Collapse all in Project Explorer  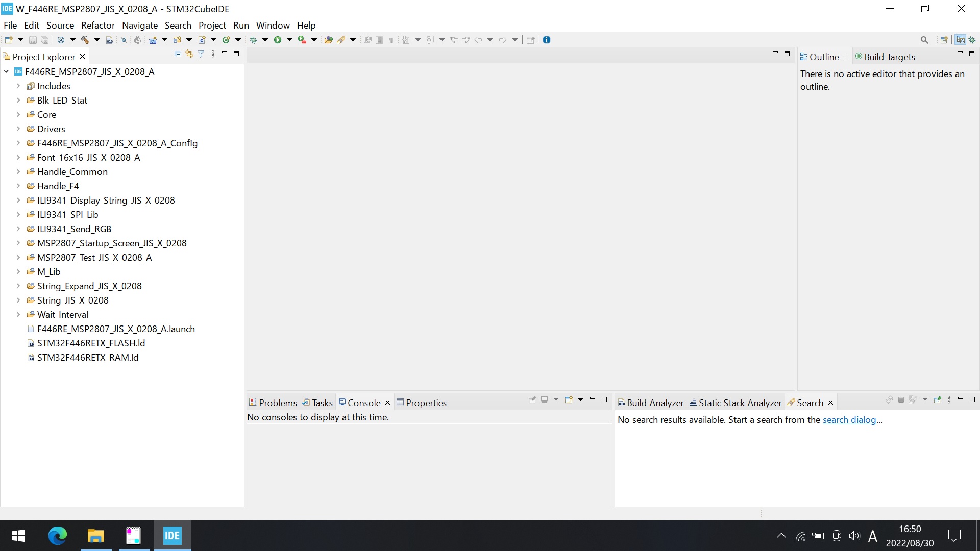(178, 54)
